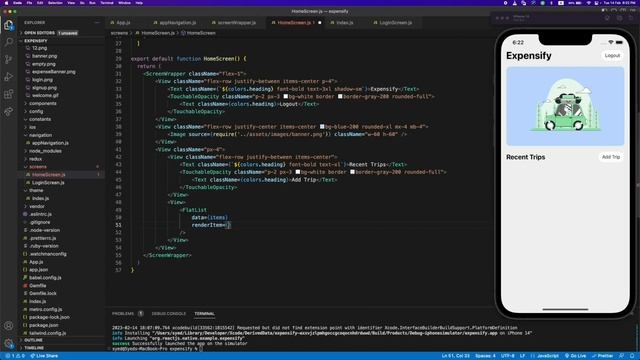Image resolution: width=640 pixels, height=360 pixels.
Task: Click bg-blue-200 color swatch on line 38
Action: click(322, 127)
